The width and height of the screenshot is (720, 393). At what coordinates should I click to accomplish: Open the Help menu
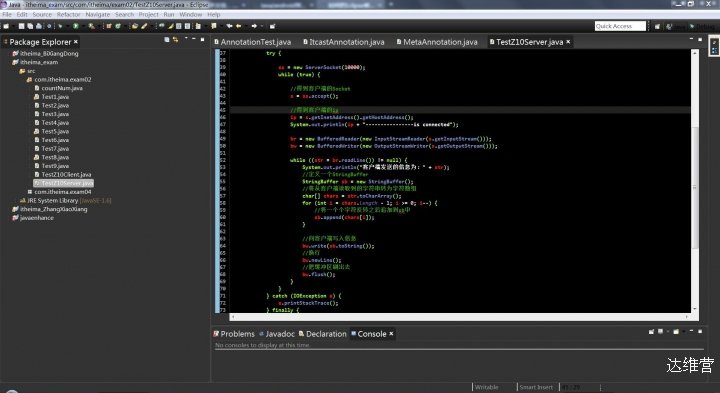tap(214, 15)
